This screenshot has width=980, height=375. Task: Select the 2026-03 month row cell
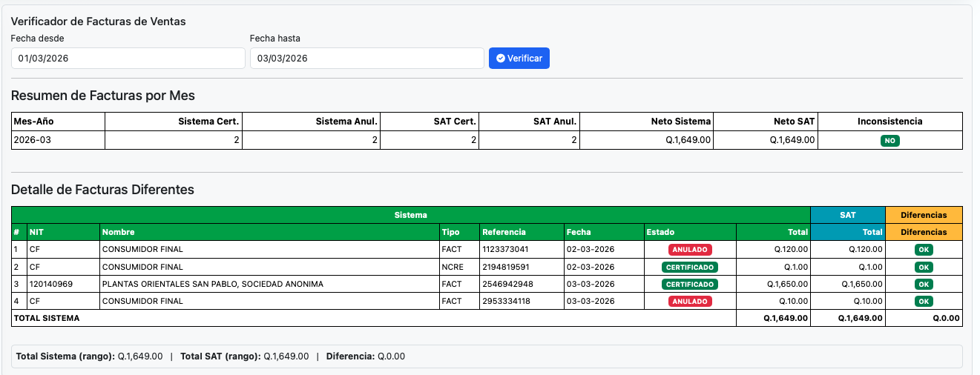pyautogui.click(x=58, y=140)
